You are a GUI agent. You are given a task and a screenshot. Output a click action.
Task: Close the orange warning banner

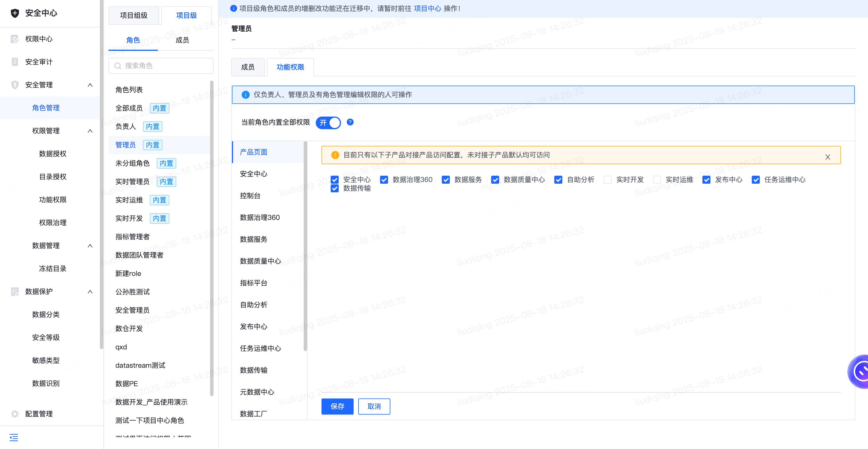point(828,157)
